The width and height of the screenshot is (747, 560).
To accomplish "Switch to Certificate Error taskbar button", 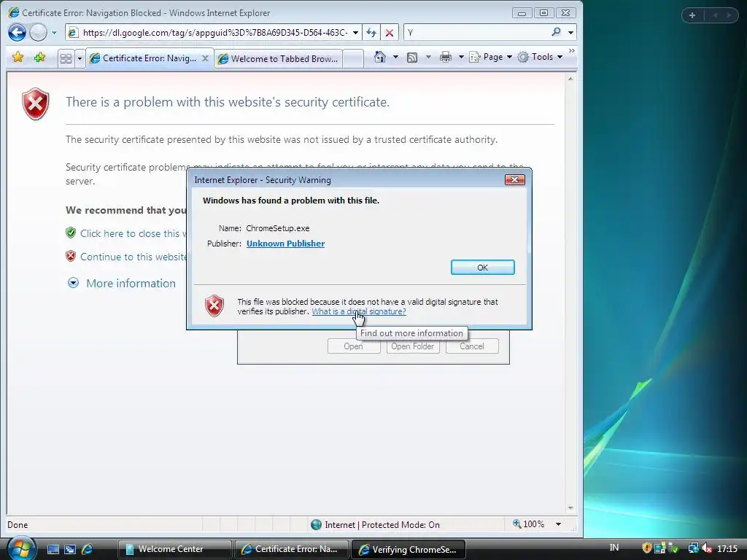I will click(291, 549).
